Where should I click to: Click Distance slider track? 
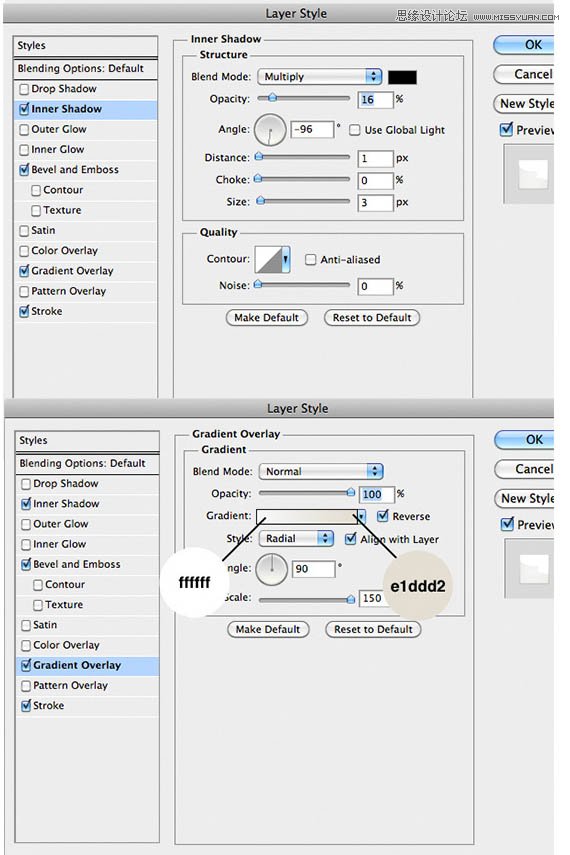click(303, 157)
